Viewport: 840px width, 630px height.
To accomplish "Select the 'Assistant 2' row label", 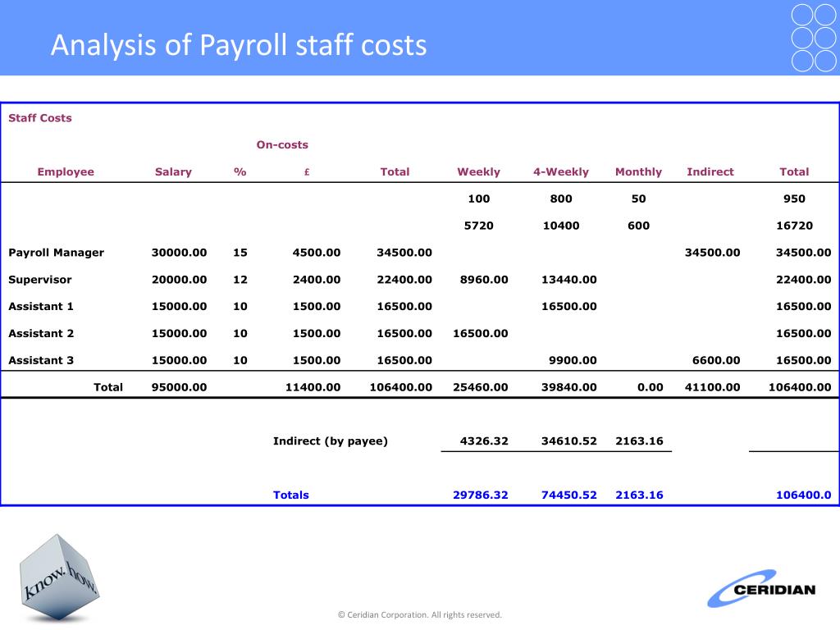I will 41,333.
